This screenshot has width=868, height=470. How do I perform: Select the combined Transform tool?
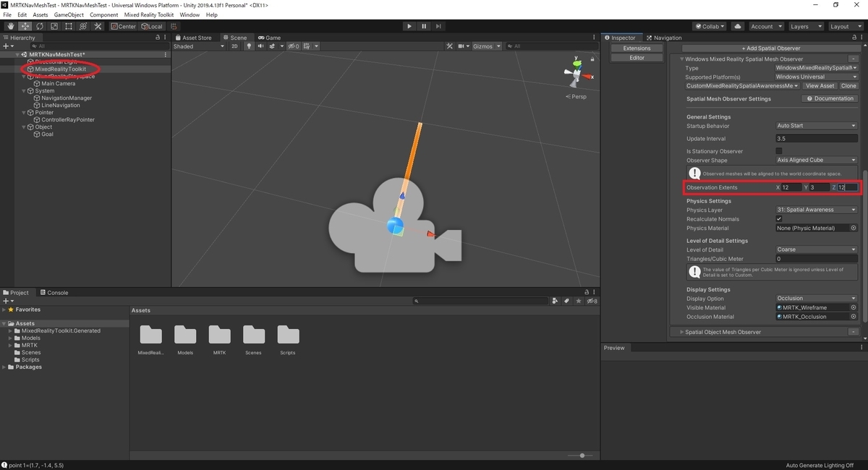click(83, 26)
